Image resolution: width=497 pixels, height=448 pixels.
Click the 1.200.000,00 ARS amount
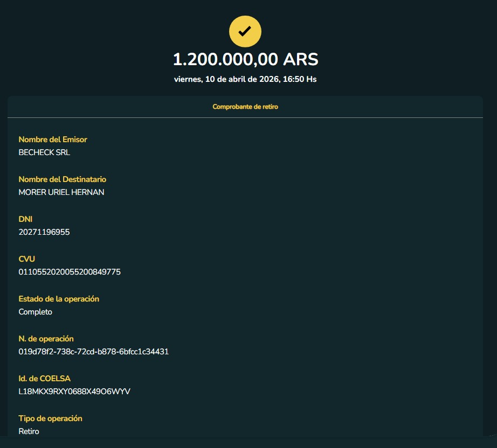tap(245, 59)
